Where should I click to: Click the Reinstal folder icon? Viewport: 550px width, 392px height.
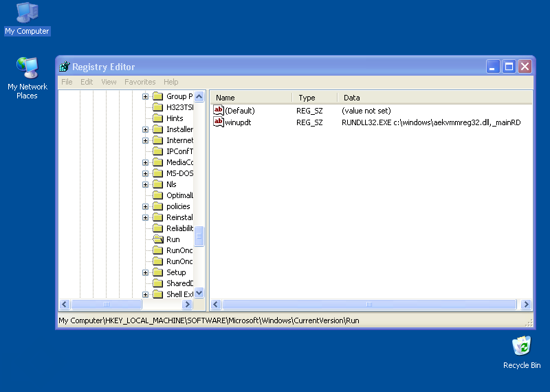[x=158, y=217]
